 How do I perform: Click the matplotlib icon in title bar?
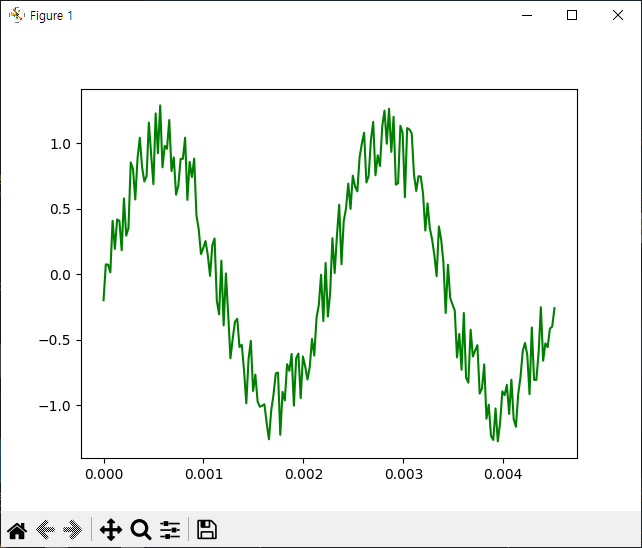point(17,15)
